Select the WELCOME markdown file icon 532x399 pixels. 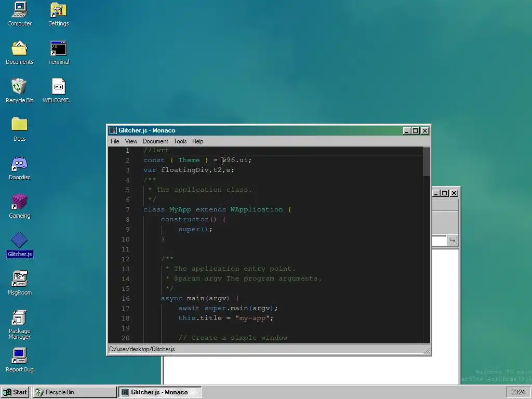click(x=58, y=90)
